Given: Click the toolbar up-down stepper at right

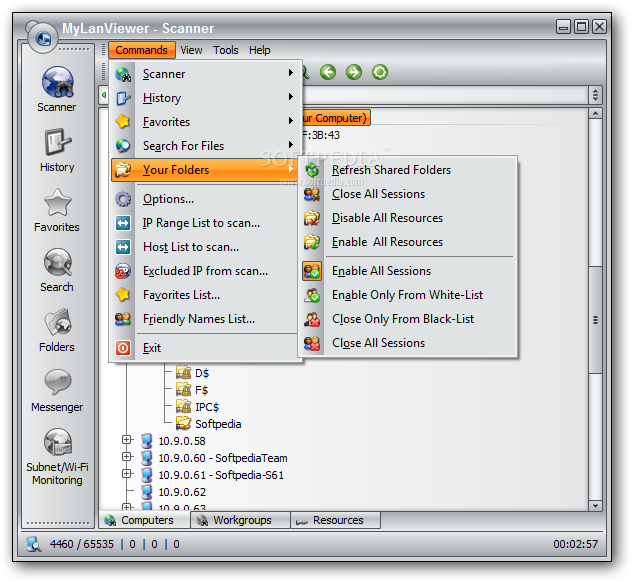Looking at the screenshot, I should [595, 95].
